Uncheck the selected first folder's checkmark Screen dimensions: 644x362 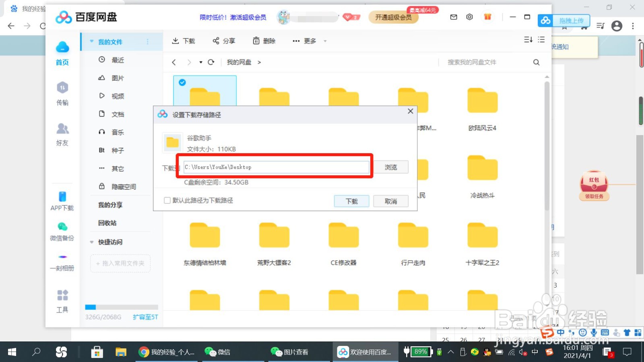coord(182,82)
